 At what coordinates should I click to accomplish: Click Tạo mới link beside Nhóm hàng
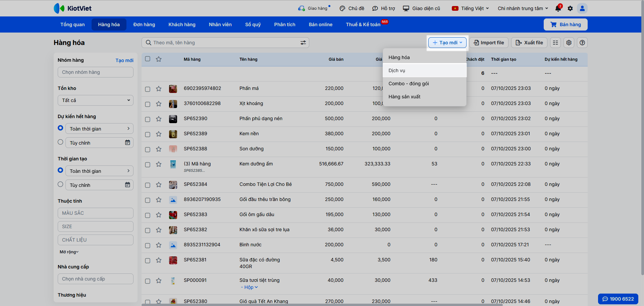tap(124, 60)
